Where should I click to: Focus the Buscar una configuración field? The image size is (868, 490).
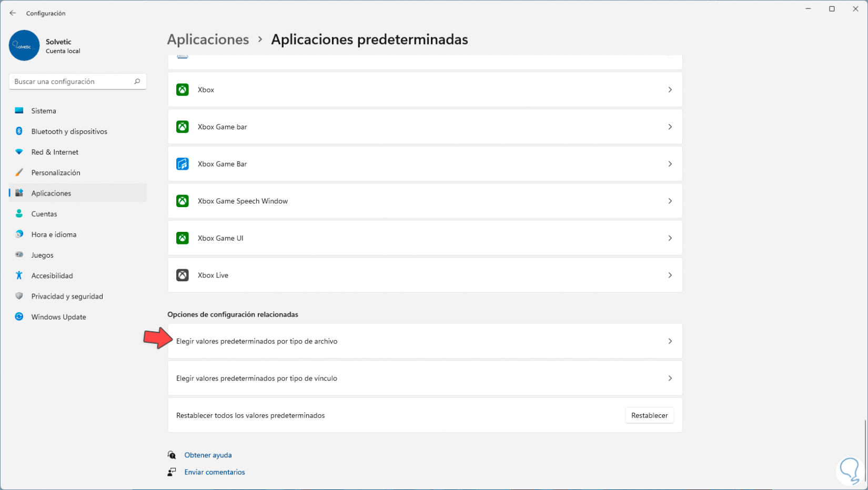click(x=71, y=81)
